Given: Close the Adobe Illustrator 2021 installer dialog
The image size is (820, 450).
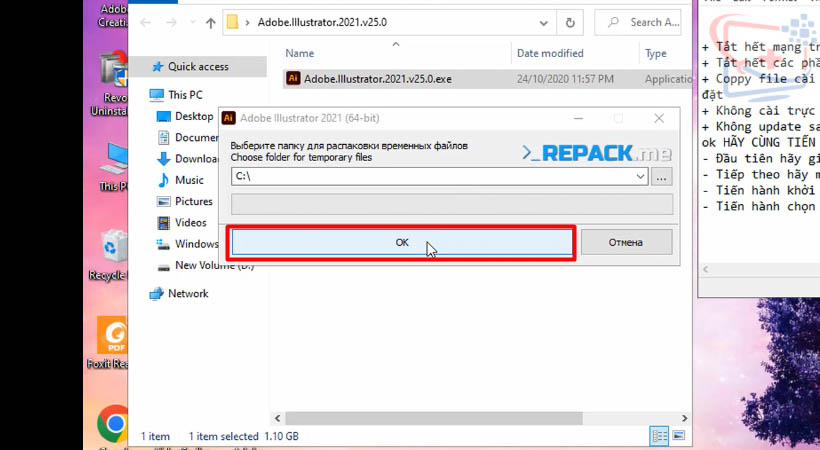Looking at the screenshot, I should [659, 118].
